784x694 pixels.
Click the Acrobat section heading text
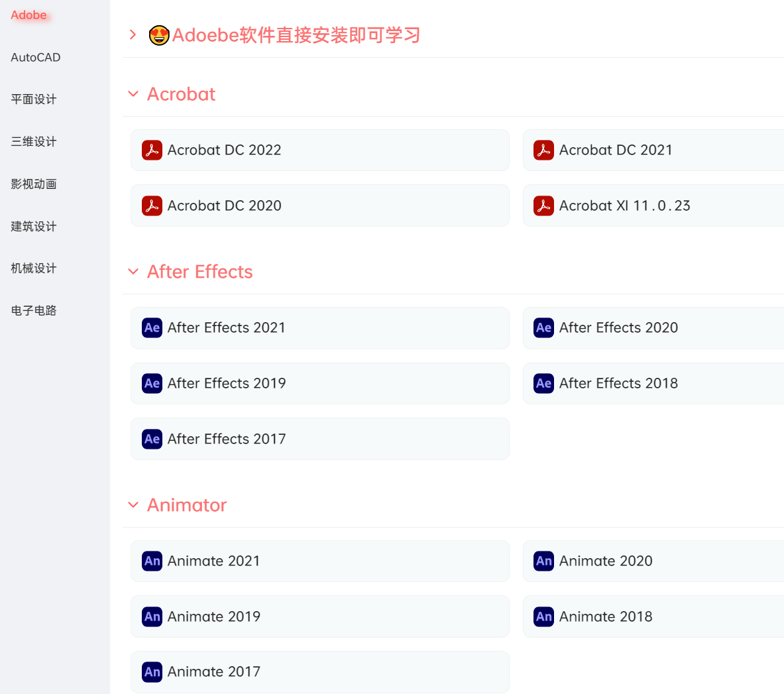pyautogui.click(x=181, y=94)
